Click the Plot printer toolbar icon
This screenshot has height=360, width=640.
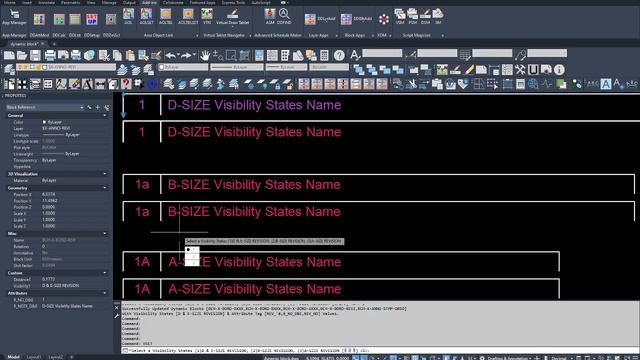pos(50,55)
